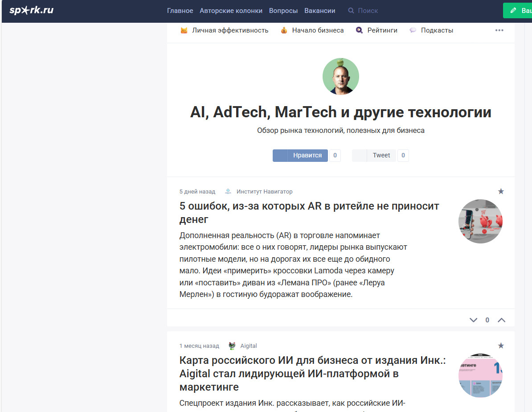Click the Институт Навигатор author icon
The height and width of the screenshot is (412, 532).
tap(228, 192)
